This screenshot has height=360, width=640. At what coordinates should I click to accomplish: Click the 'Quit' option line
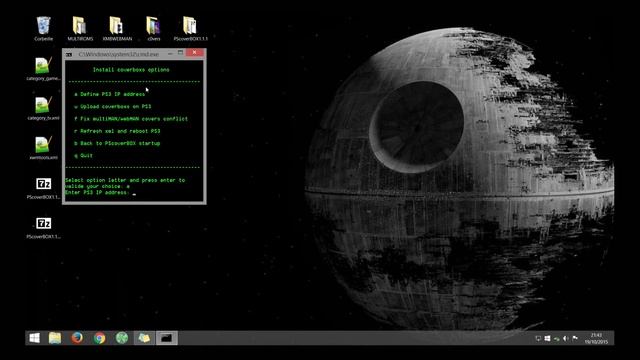coord(83,156)
